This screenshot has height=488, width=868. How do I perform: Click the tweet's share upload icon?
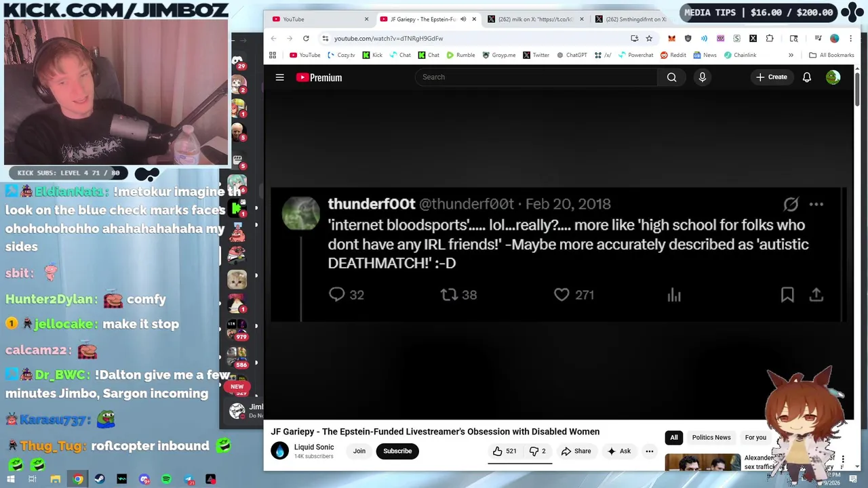tap(816, 294)
